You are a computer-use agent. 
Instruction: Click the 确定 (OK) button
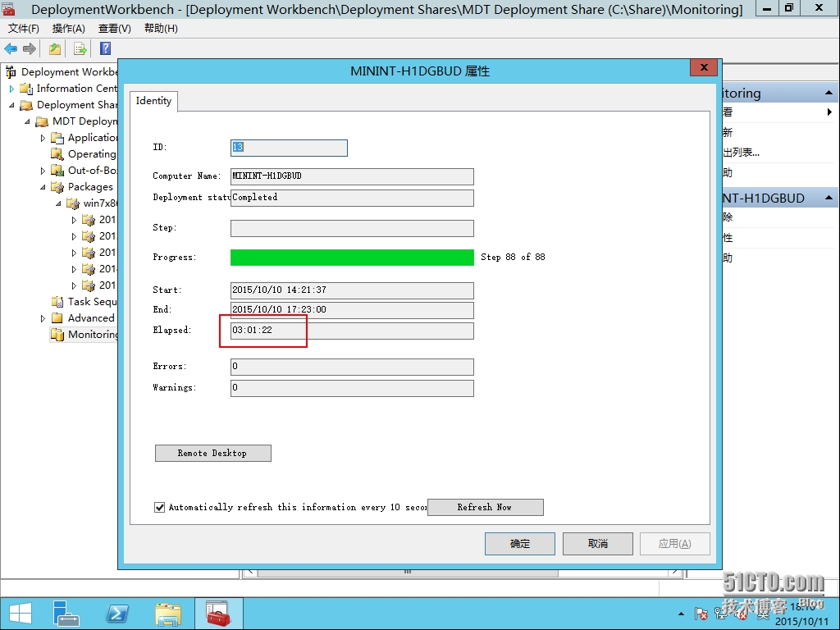[x=519, y=544]
